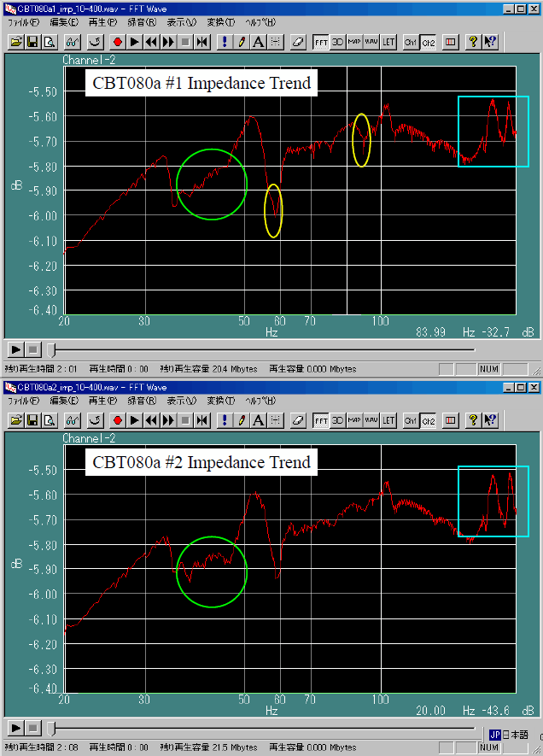Click the Eraser icon in the bottom window toolbar
This screenshot has height=756, width=543.
pyautogui.click(x=297, y=420)
